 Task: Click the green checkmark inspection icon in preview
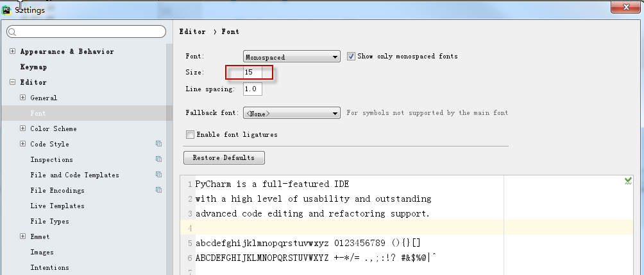pos(628,181)
